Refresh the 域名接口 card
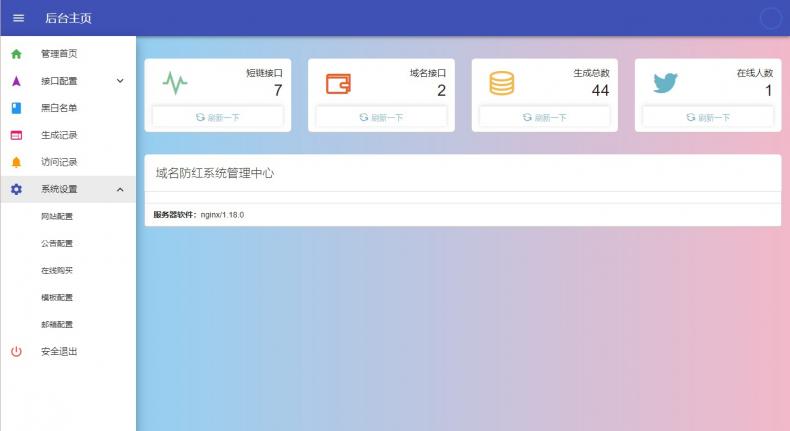 point(381,117)
